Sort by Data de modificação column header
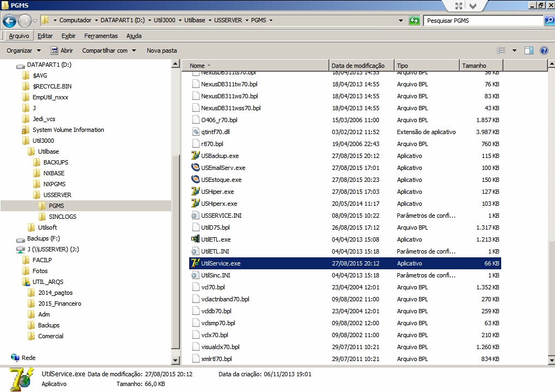 point(361,66)
